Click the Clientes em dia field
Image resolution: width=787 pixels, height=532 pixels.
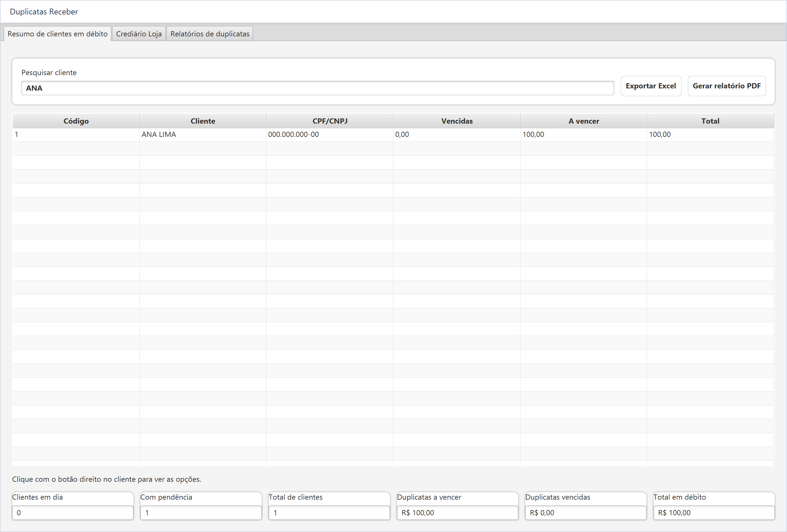tap(73, 512)
